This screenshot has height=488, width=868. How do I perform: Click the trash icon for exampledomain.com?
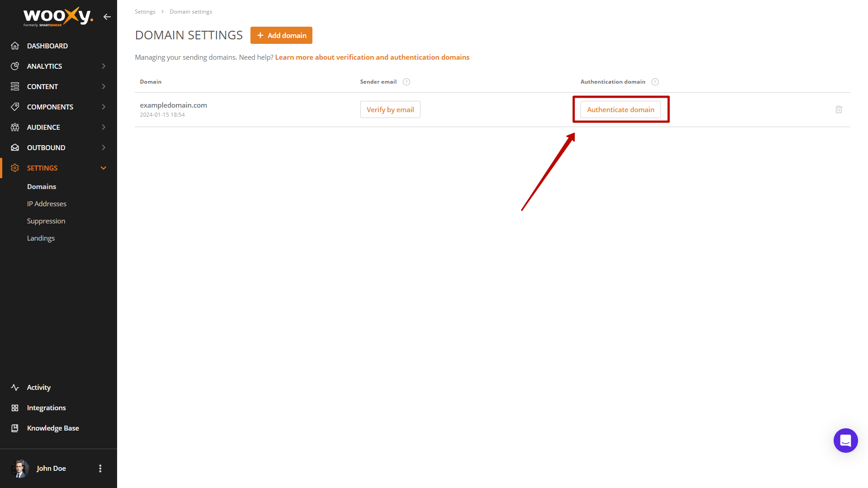[x=839, y=109]
